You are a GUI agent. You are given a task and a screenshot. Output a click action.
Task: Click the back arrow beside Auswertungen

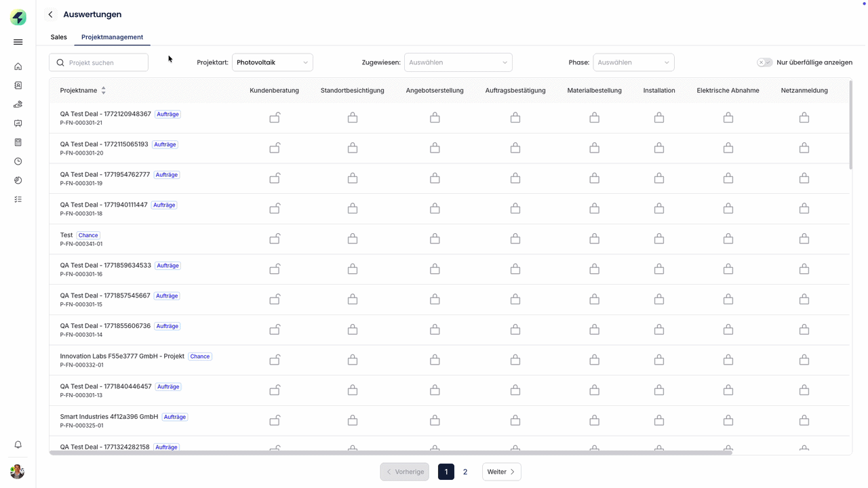(x=50, y=14)
